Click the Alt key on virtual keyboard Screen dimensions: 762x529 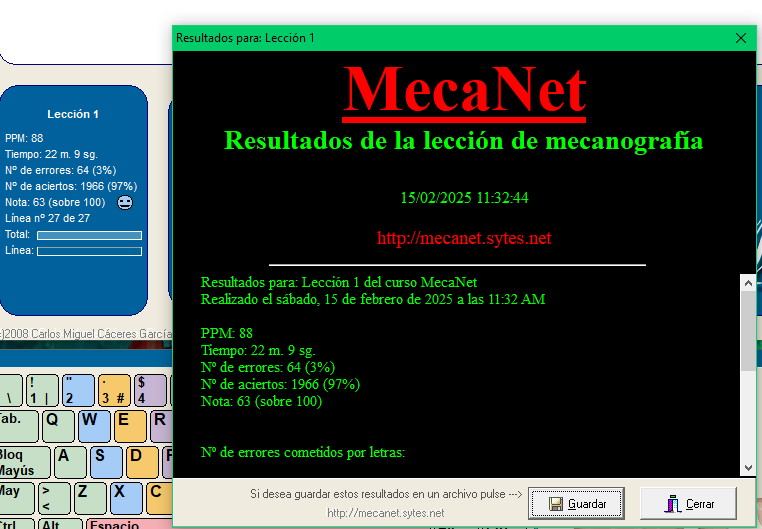click(x=60, y=524)
